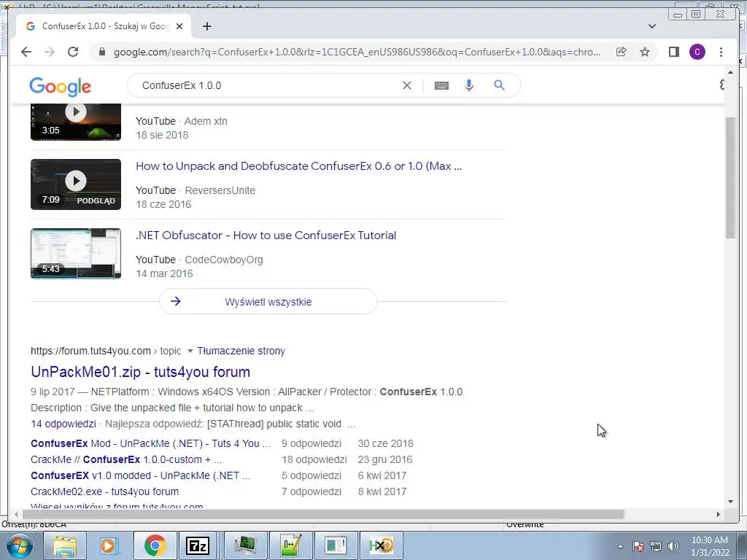747x560 pixels.
Task: Open 7-Zip from the taskbar
Action: tap(198, 545)
